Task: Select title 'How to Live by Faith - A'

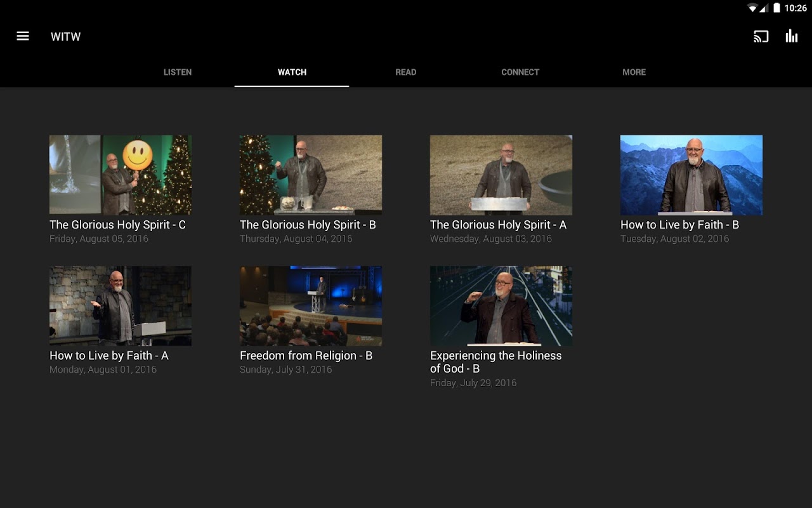Action: click(x=109, y=356)
